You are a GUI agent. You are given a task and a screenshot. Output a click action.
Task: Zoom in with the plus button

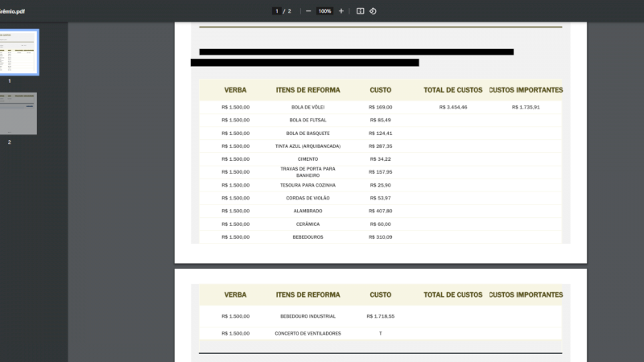pyautogui.click(x=341, y=11)
